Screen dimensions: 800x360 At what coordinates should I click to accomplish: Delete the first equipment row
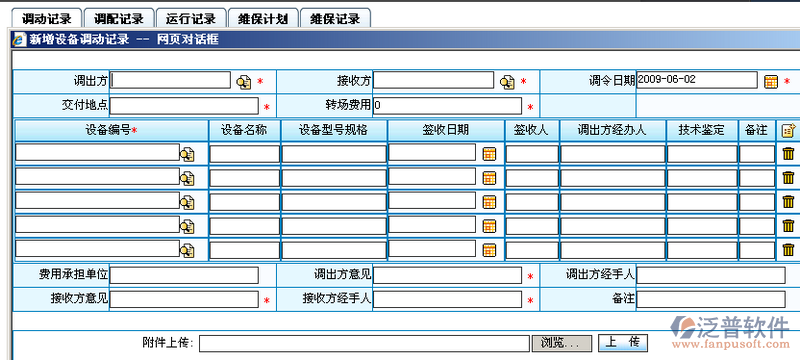788,153
